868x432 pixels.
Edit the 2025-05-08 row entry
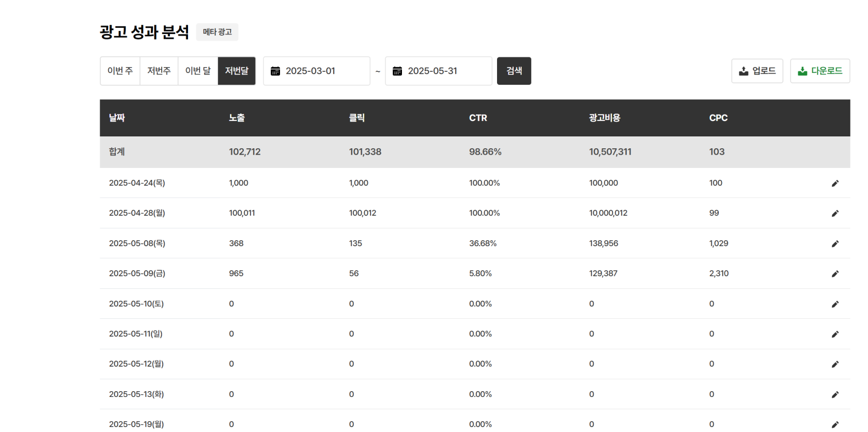point(835,244)
